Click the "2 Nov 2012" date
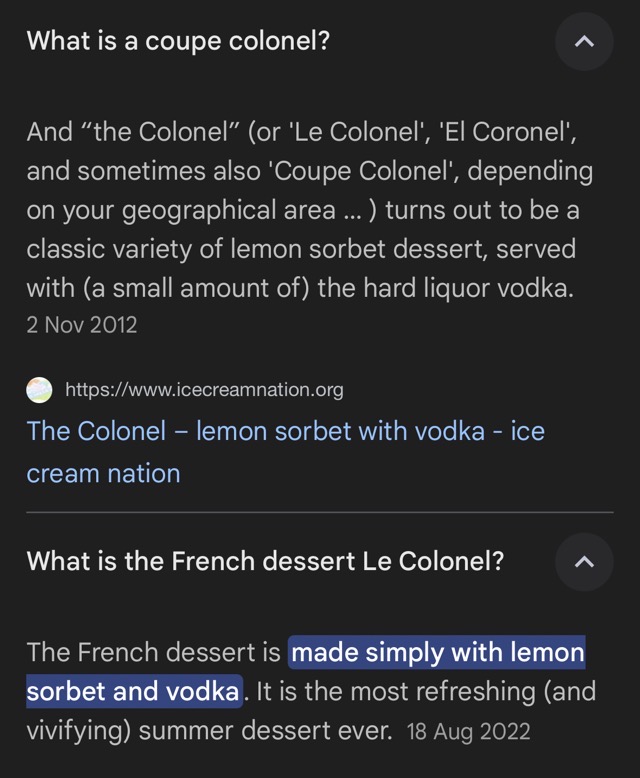640x778 pixels. [82, 325]
